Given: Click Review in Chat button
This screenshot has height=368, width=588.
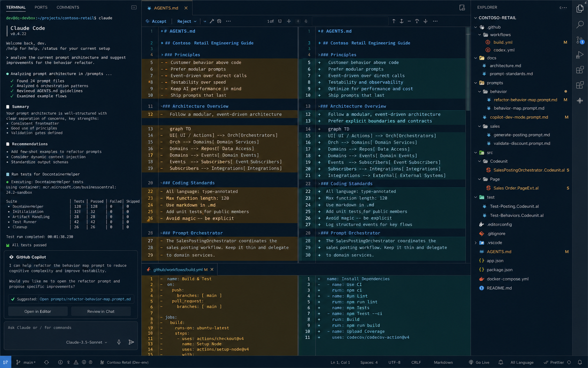Looking at the screenshot, I should 101,312.
